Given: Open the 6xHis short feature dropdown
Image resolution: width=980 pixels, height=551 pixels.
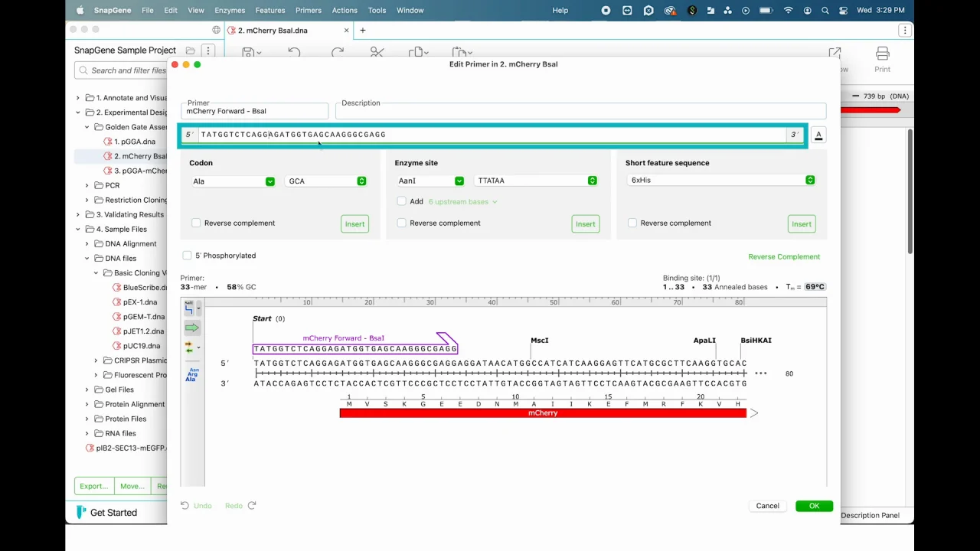Looking at the screenshot, I should pyautogui.click(x=721, y=180).
